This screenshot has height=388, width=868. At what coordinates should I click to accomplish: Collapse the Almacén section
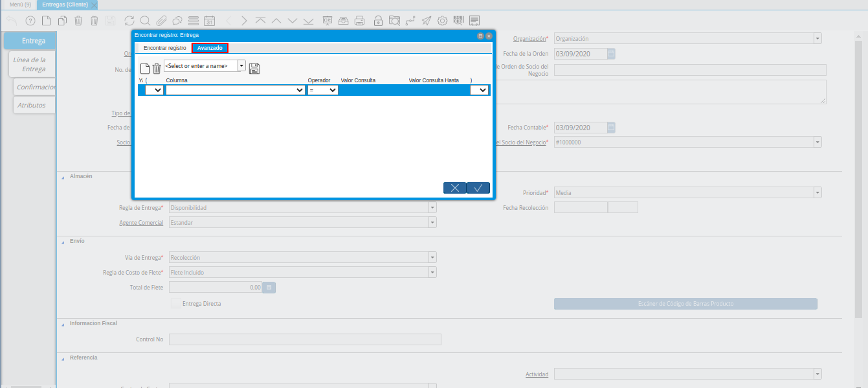pyautogui.click(x=63, y=176)
